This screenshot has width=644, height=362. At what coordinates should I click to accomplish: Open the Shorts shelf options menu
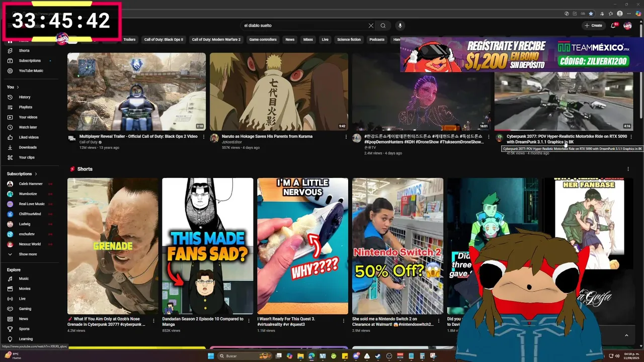click(x=627, y=169)
